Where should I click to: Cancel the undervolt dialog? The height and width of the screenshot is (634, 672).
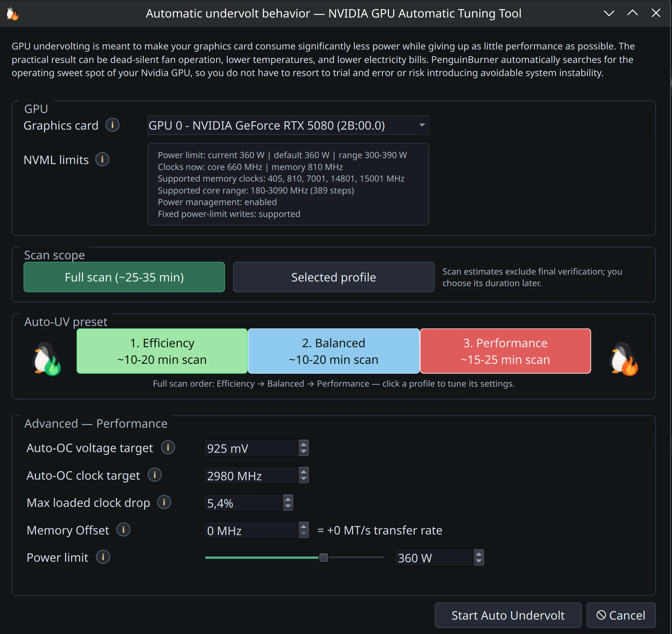pos(621,615)
